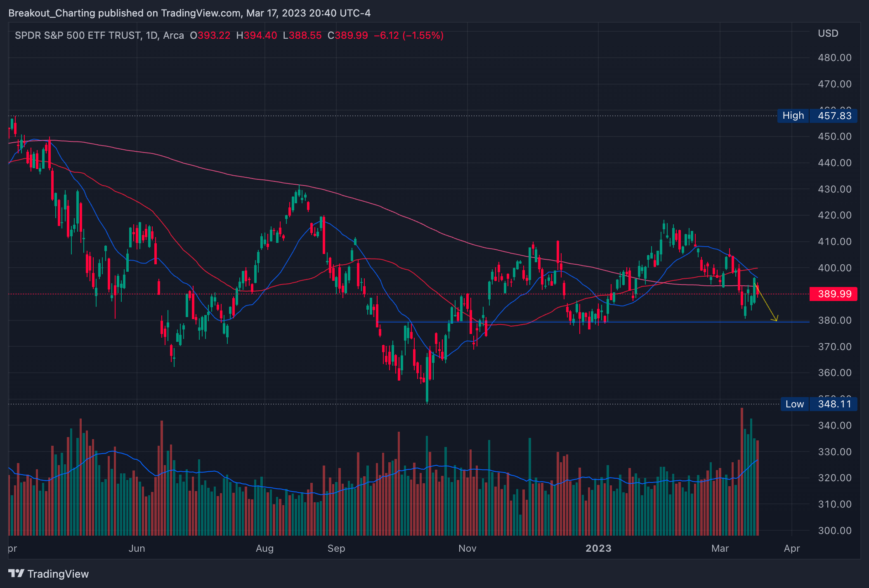Click the red 389.99 current price tag
This screenshot has width=869, height=588.
click(x=833, y=294)
